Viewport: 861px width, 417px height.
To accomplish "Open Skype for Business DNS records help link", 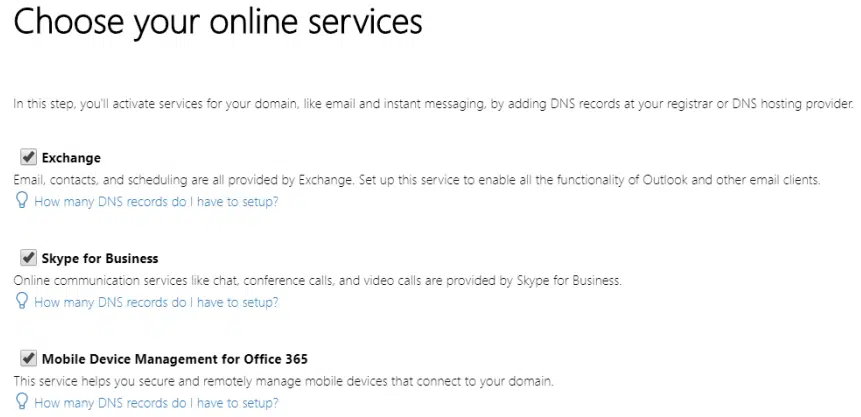I will pyautogui.click(x=156, y=302).
